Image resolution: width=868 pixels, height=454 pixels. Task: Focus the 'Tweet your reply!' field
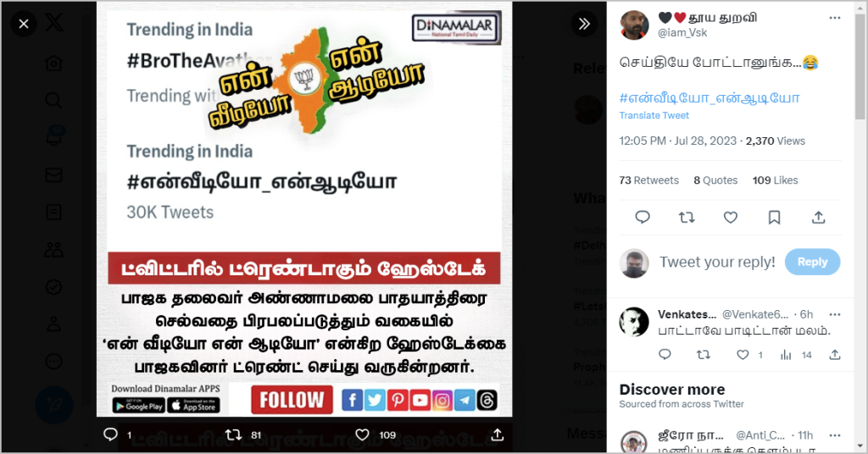coord(717,262)
